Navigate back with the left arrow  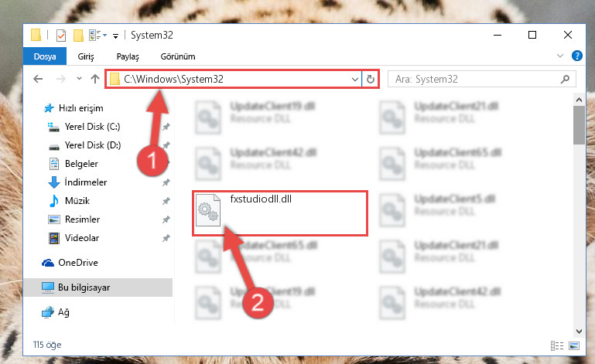pos(38,79)
